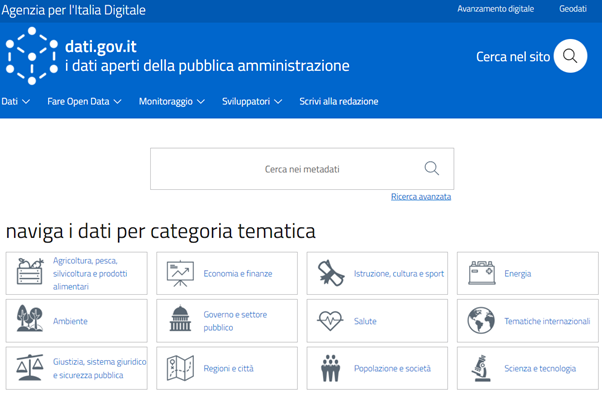Screen dimensions: 602x393
Task: Expand the Fare Open Data chevron
Action: coord(117,102)
